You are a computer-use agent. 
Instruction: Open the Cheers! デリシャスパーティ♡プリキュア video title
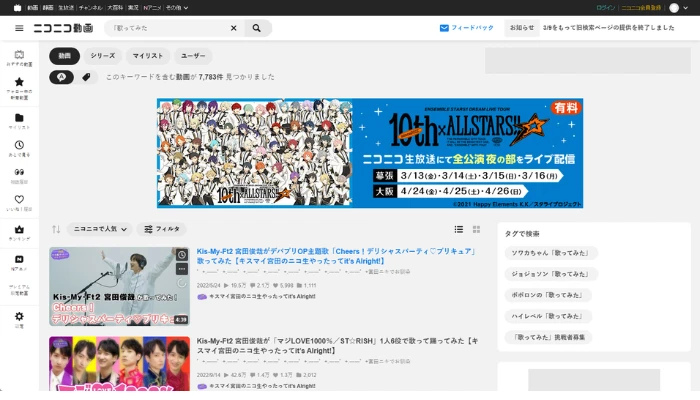(336, 256)
